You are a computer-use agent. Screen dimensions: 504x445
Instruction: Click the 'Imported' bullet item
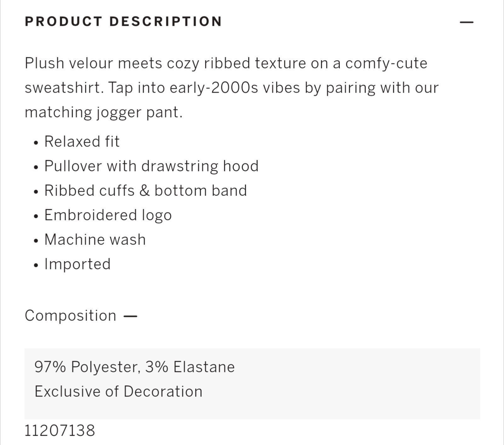77,264
